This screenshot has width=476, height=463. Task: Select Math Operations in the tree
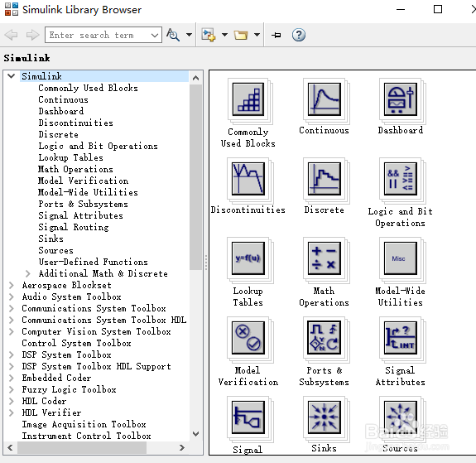(x=75, y=169)
